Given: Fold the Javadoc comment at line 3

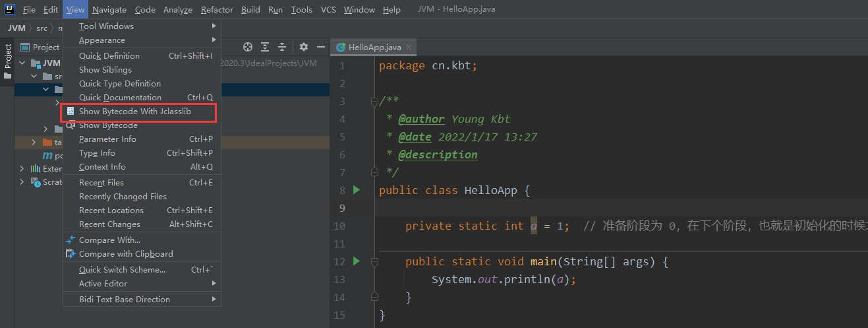Looking at the screenshot, I should pos(374,102).
